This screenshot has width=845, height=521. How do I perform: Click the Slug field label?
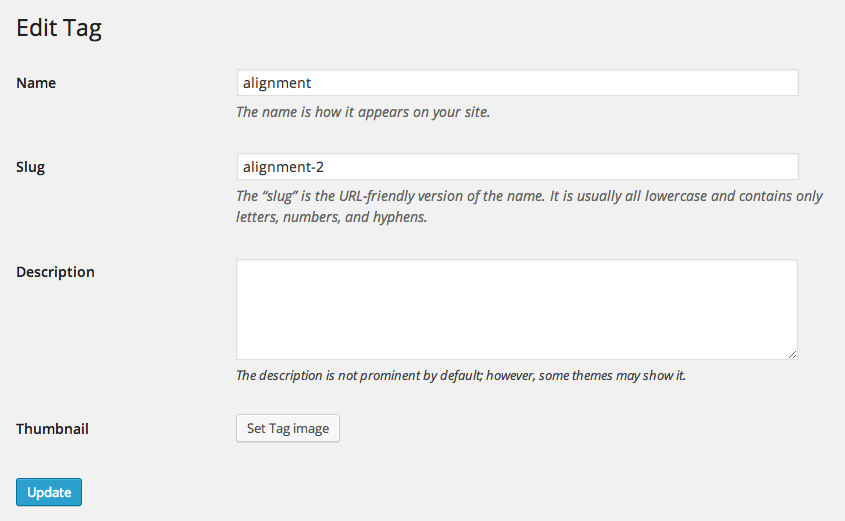[x=30, y=167]
